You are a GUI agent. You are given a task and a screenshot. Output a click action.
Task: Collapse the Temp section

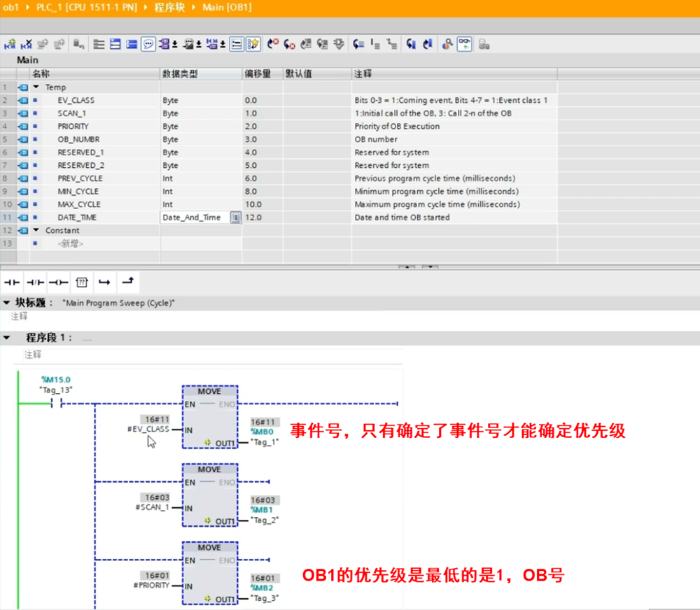click(36, 87)
